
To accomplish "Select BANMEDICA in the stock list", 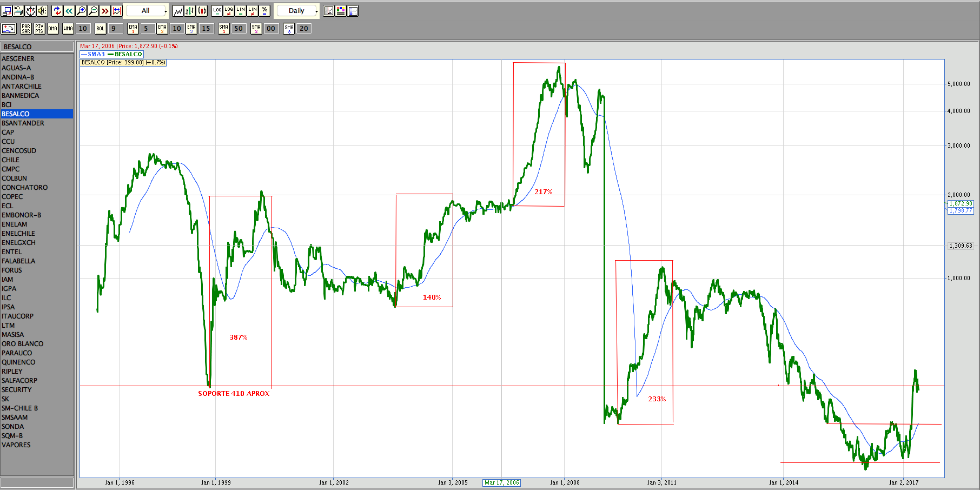I will 37,96.
